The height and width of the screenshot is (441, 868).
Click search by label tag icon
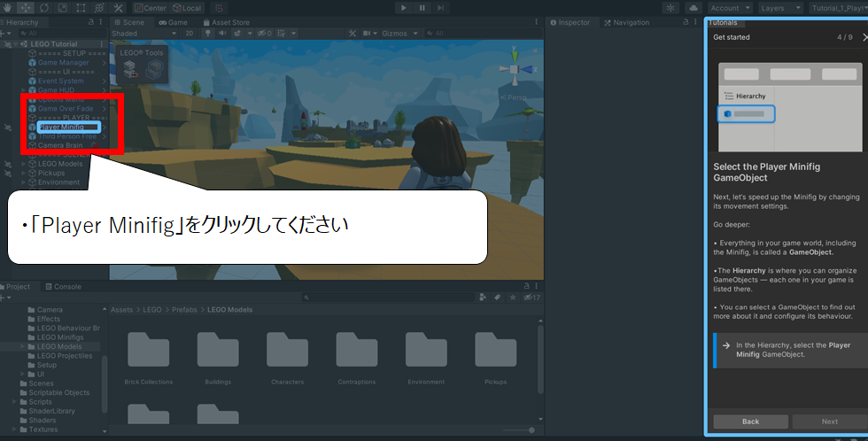[x=498, y=298]
